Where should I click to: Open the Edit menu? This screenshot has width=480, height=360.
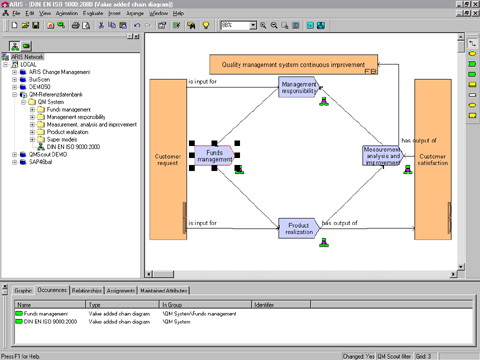tap(30, 13)
